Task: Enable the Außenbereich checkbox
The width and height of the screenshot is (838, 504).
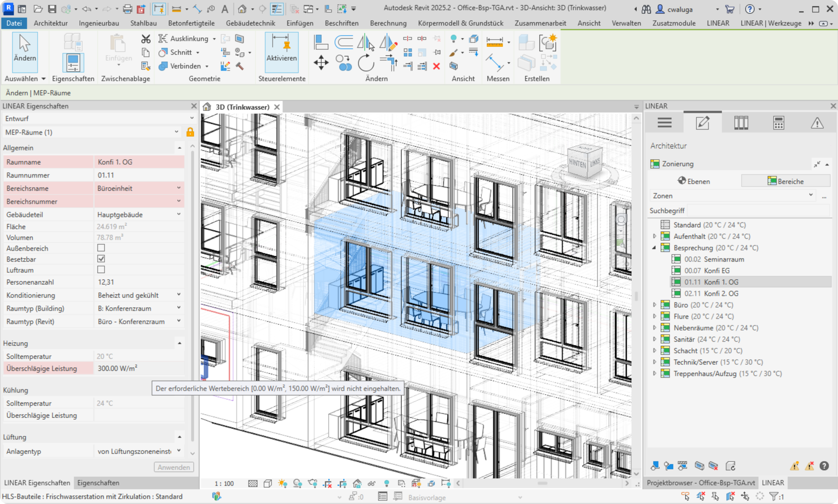Action: click(101, 248)
